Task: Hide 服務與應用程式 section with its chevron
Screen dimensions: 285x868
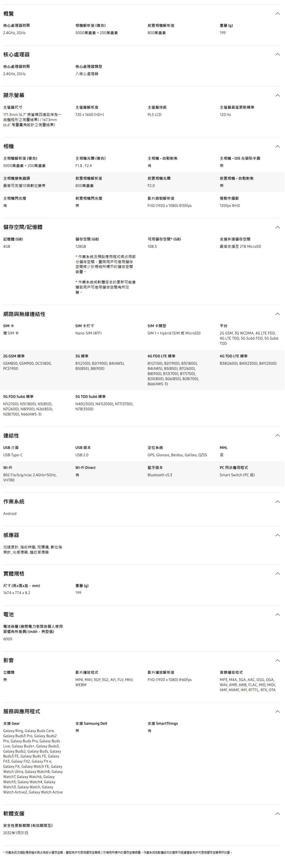Action: 277,711
